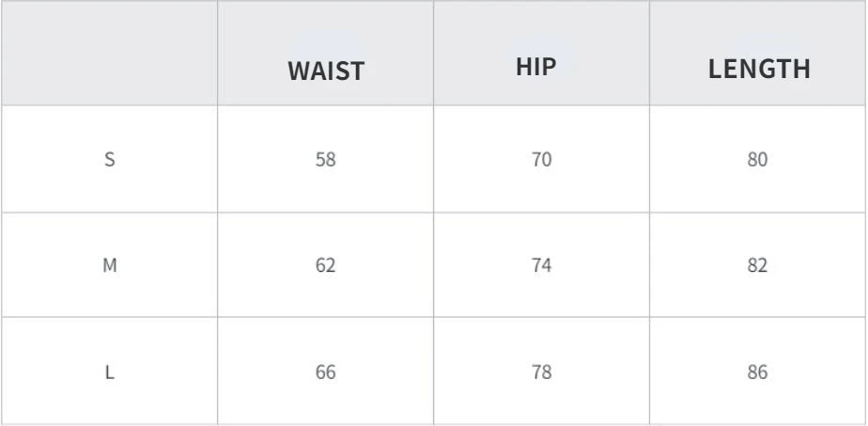The width and height of the screenshot is (868, 426).
Task: Click the WAIST column header
Action: pos(325,71)
